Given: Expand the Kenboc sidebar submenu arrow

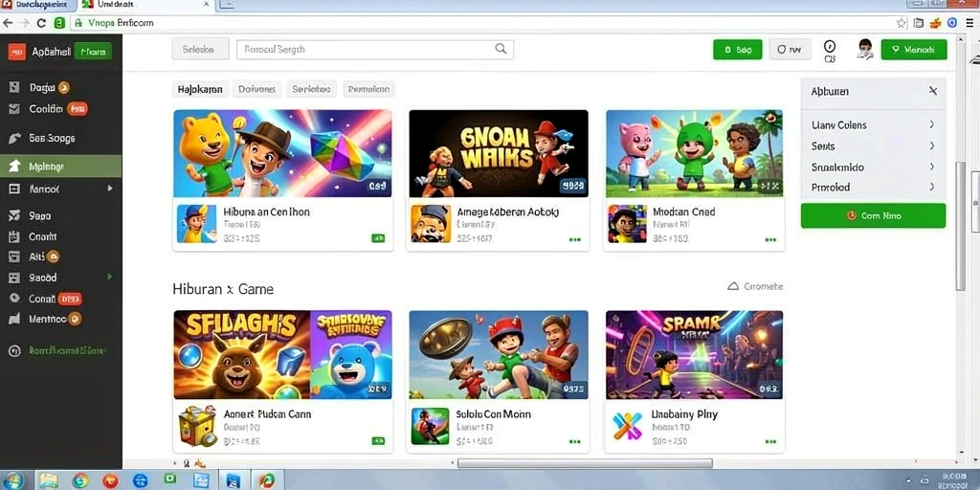Looking at the screenshot, I should coord(110,189).
